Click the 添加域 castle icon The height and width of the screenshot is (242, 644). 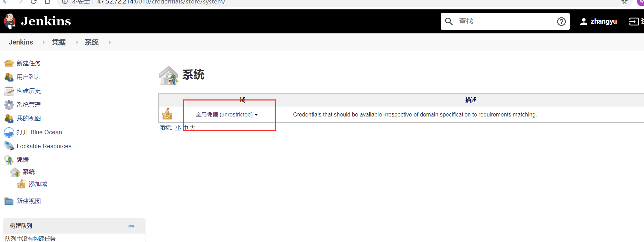pyautogui.click(x=21, y=184)
